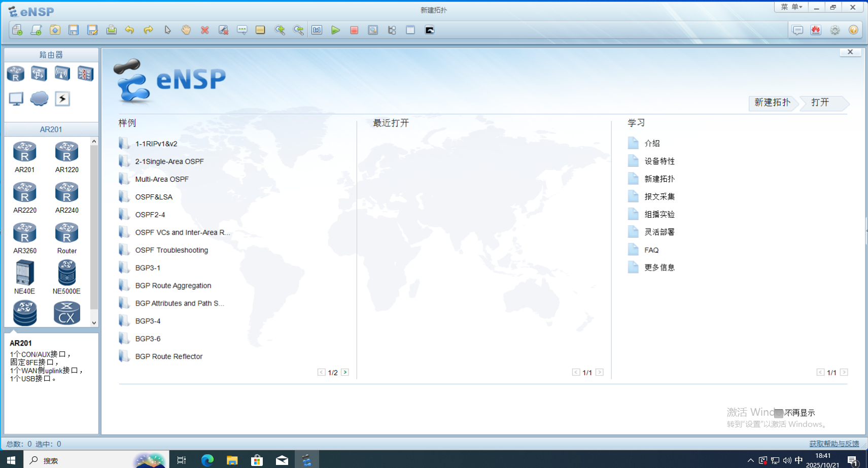Select the hand pan tool in toolbar
The image size is (868, 468).
point(186,30)
